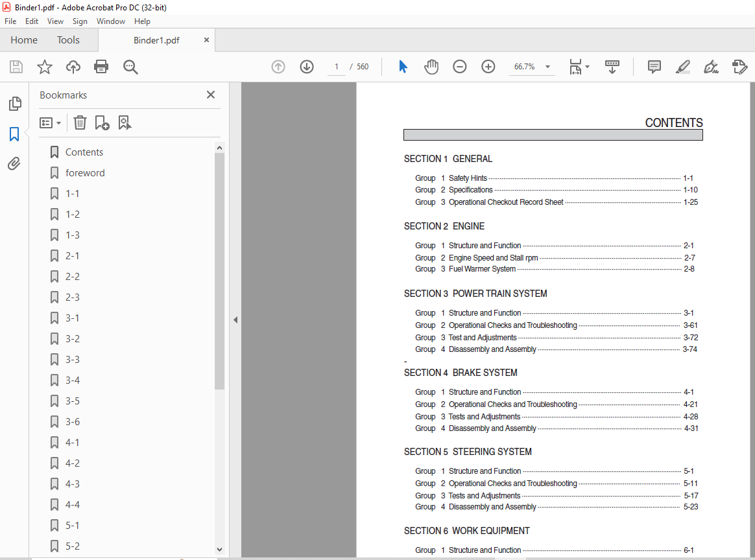Open the View menu
The width and height of the screenshot is (755, 560).
coord(55,21)
